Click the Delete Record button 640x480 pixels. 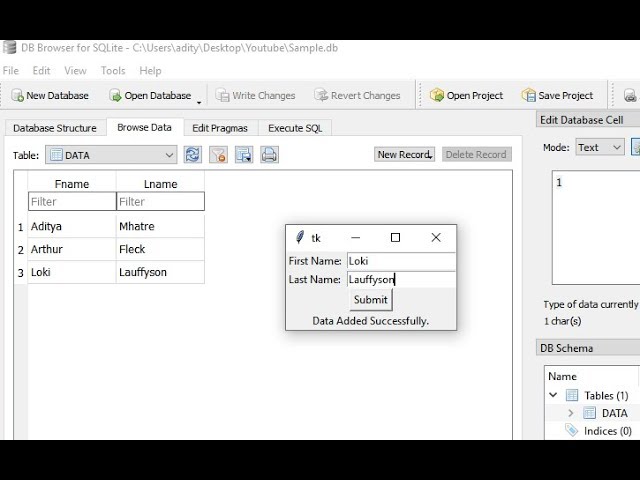point(476,155)
